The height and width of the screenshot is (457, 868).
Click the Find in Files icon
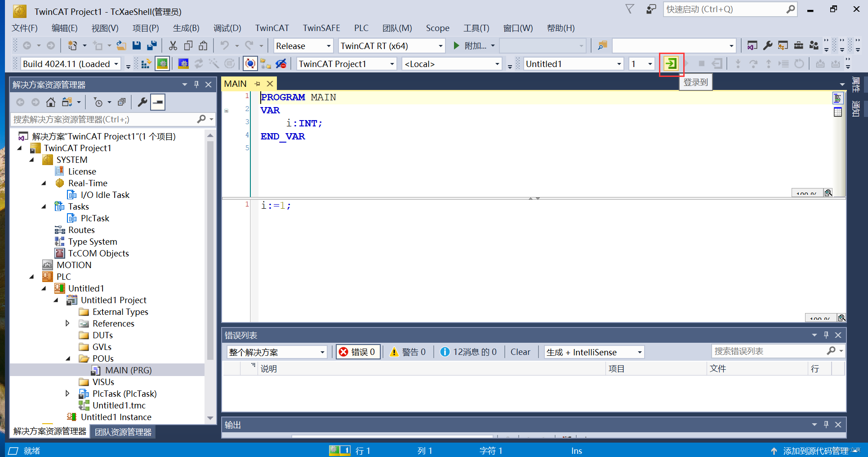point(602,45)
